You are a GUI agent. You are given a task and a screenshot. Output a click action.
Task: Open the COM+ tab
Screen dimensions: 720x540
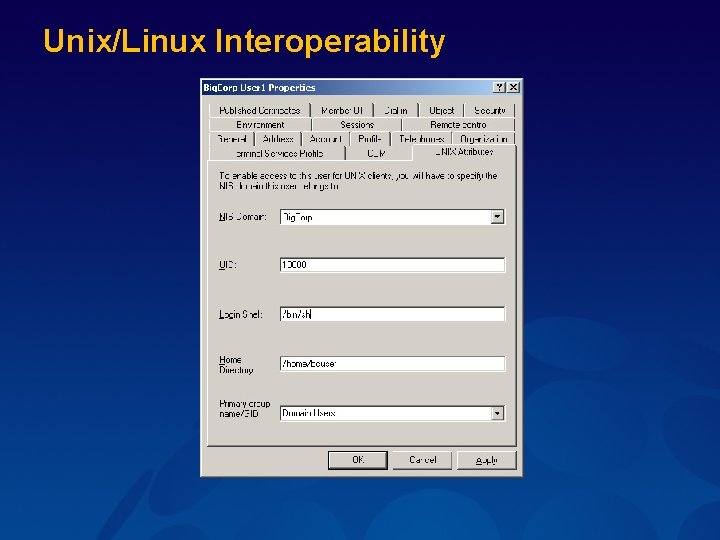pyautogui.click(x=377, y=153)
